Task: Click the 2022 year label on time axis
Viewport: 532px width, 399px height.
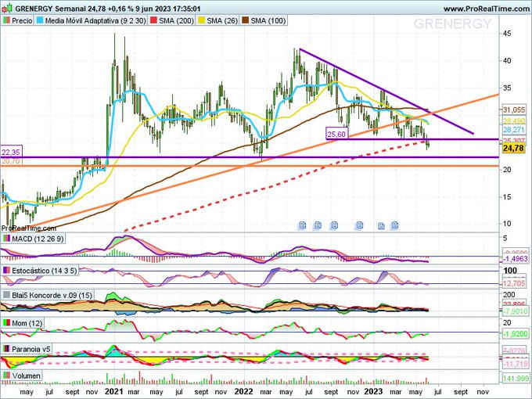Action: point(243,391)
